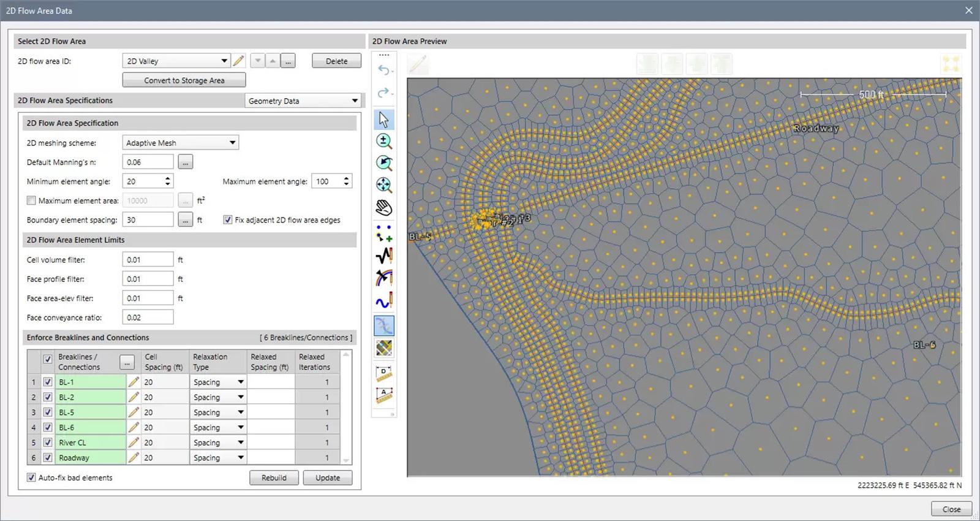Click the edit pencil for BL-5 breakline
Viewport: 980px width, 521px height.
click(x=134, y=412)
